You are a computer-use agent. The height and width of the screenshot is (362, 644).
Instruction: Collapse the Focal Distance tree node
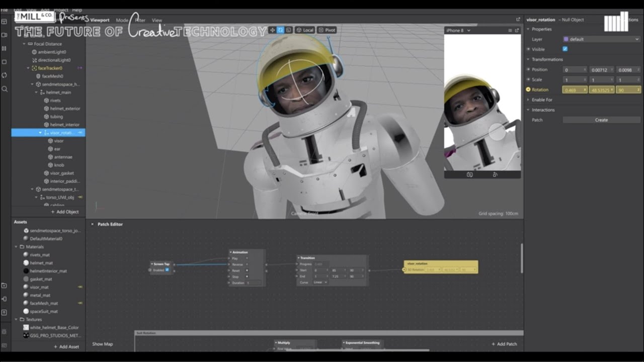pyautogui.click(x=24, y=44)
